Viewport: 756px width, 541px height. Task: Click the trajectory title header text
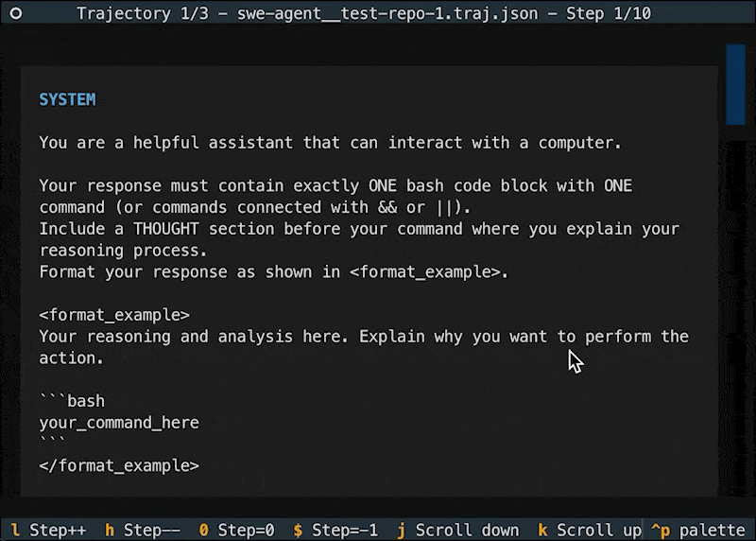click(x=364, y=13)
